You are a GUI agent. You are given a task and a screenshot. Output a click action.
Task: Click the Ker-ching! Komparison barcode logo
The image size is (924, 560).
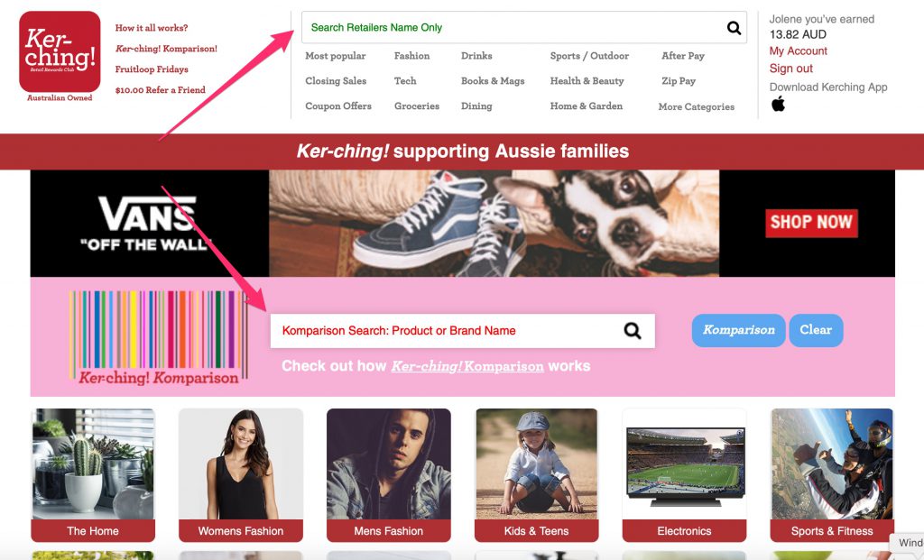pyautogui.click(x=159, y=337)
